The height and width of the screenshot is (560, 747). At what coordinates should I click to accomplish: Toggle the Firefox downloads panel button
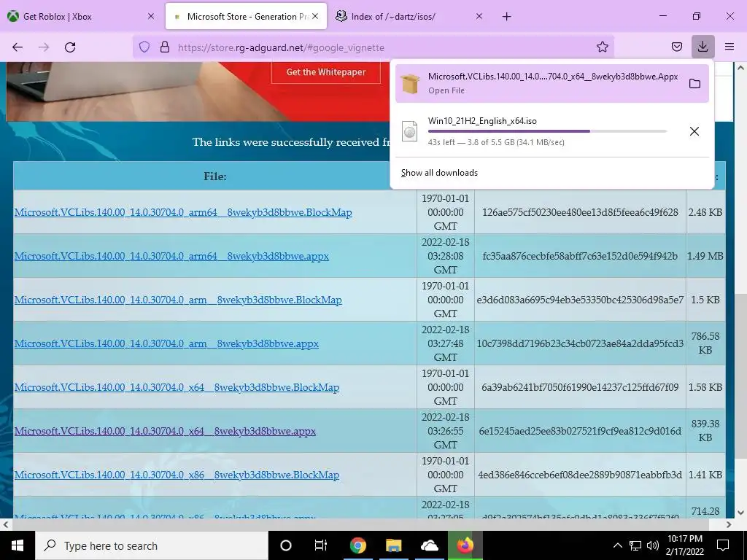(703, 47)
